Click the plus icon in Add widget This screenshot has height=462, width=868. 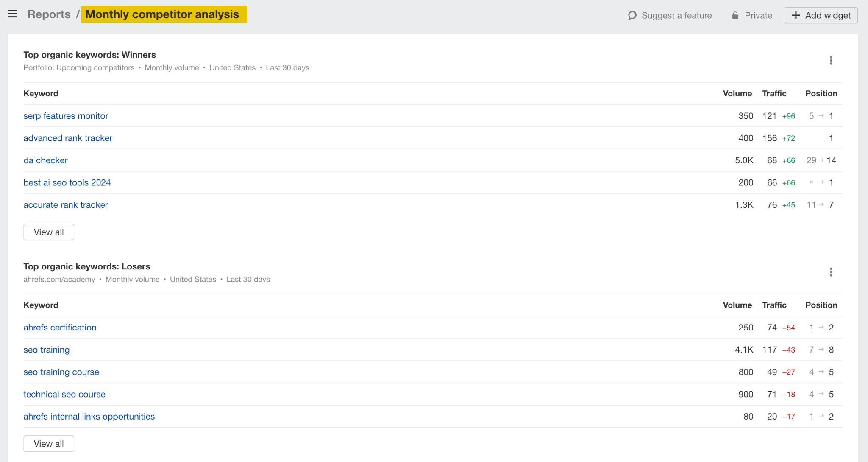[796, 16]
